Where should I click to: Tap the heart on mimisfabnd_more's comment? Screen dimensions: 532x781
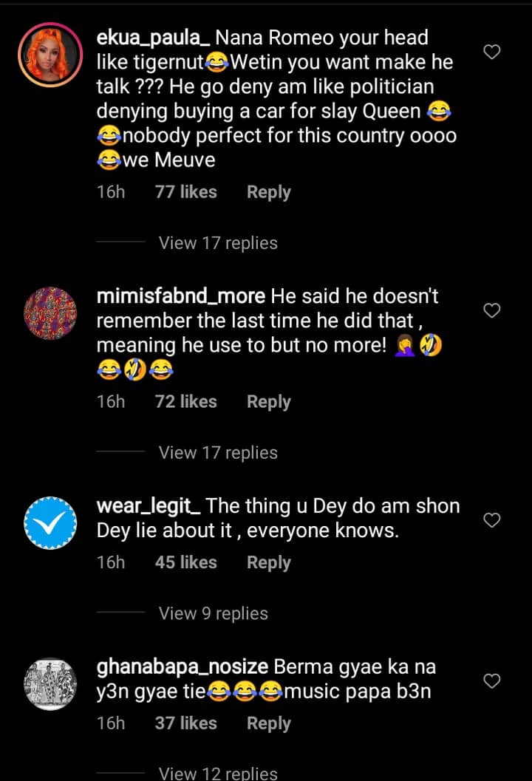click(491, 310)
